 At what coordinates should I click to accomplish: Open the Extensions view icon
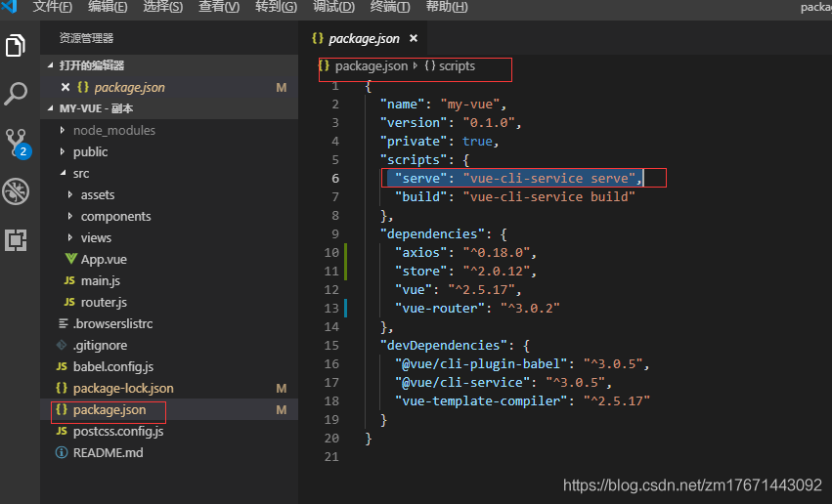[17, 239]
